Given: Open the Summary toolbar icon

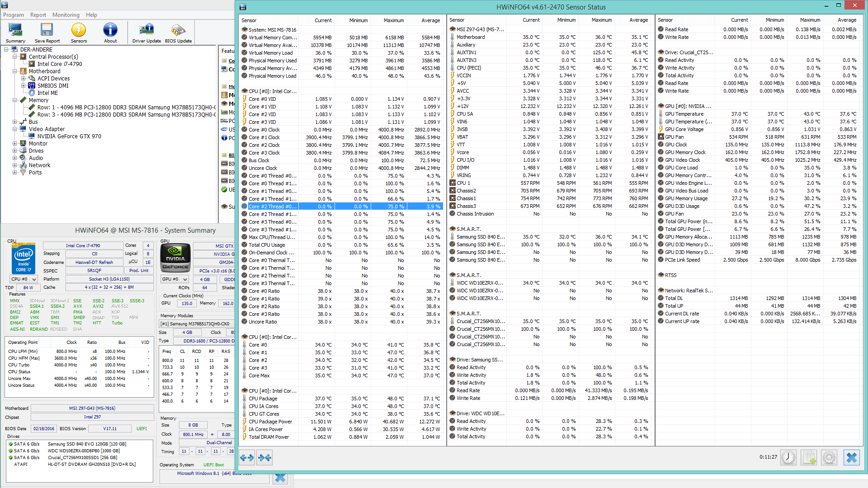Looking at the screenshot, I should point(15,33).
